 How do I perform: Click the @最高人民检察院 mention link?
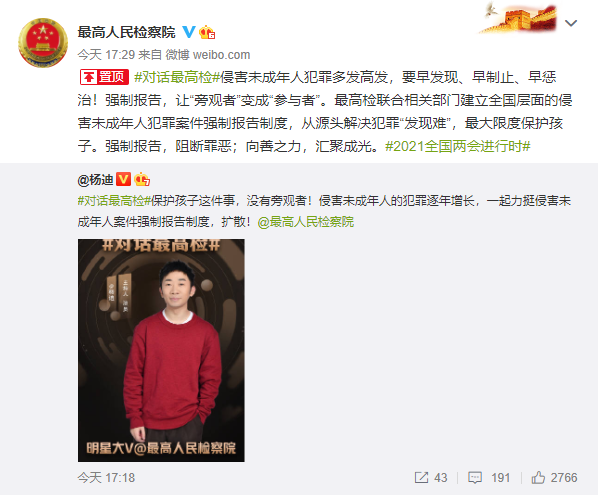click(x=306, y=222)
